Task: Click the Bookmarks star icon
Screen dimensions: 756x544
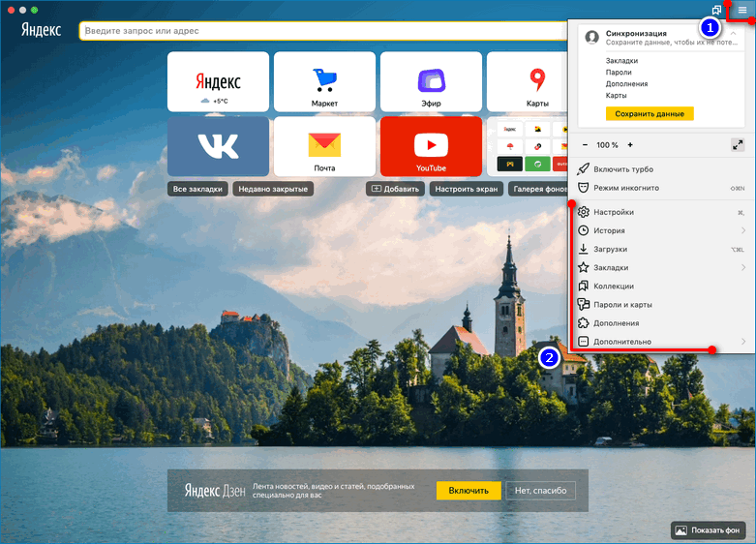Action: pyautogui.click(x=583, y=267)
